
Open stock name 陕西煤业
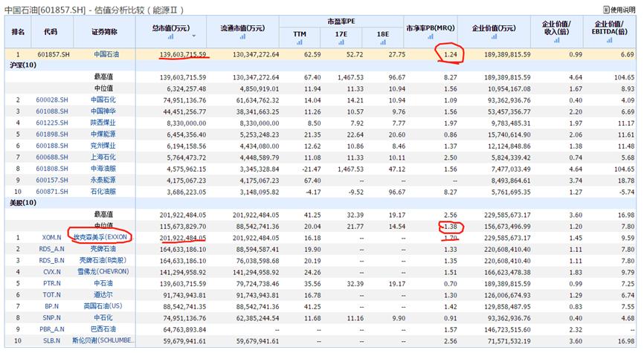(x=103, y=123)
